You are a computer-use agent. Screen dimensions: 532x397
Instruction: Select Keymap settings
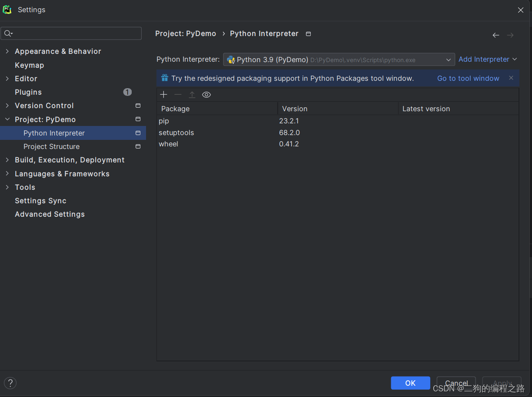pos(30,65)
